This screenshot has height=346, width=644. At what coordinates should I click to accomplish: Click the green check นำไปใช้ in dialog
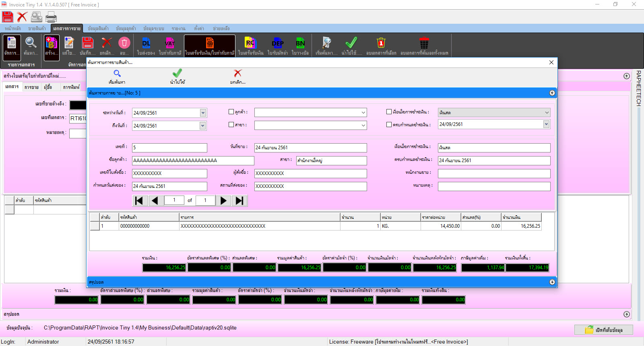pos(177,74)
